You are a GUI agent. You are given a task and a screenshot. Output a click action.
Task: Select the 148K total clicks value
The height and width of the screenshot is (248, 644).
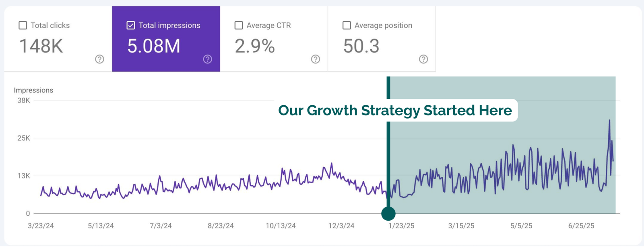pyautogui.click(x=41, y=46)
